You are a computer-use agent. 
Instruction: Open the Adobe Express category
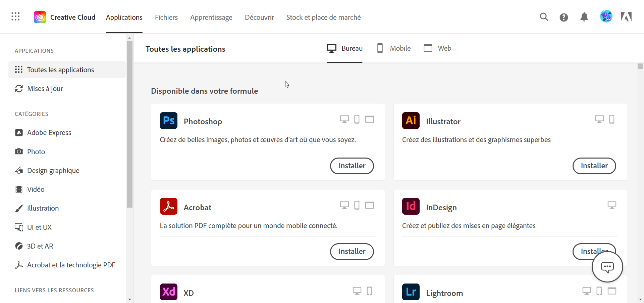point(43,133)
